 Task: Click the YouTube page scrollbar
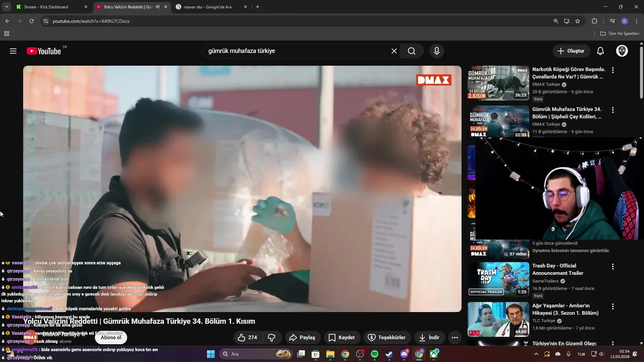(641, 73)
